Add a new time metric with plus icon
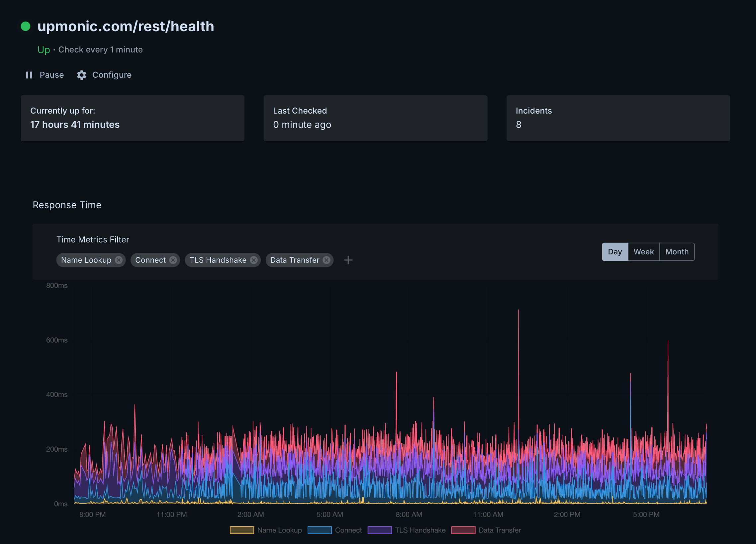The image size is (756, 544). pos(348,260)
